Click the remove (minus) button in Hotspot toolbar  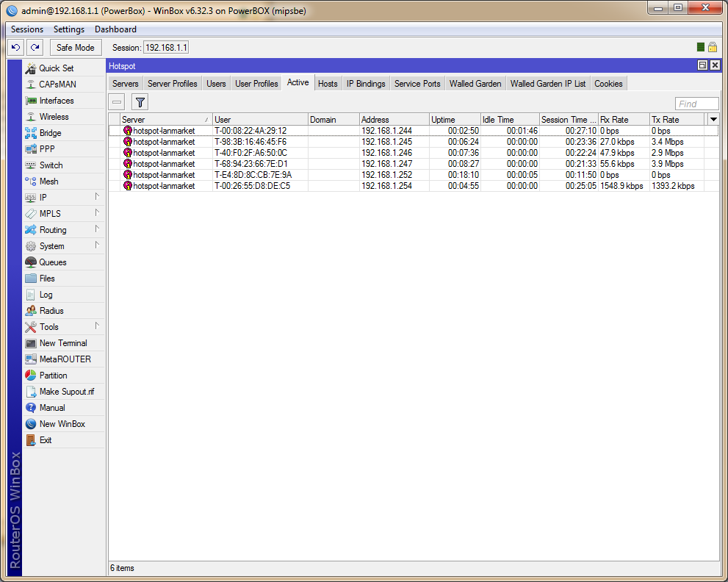(118, 102)
